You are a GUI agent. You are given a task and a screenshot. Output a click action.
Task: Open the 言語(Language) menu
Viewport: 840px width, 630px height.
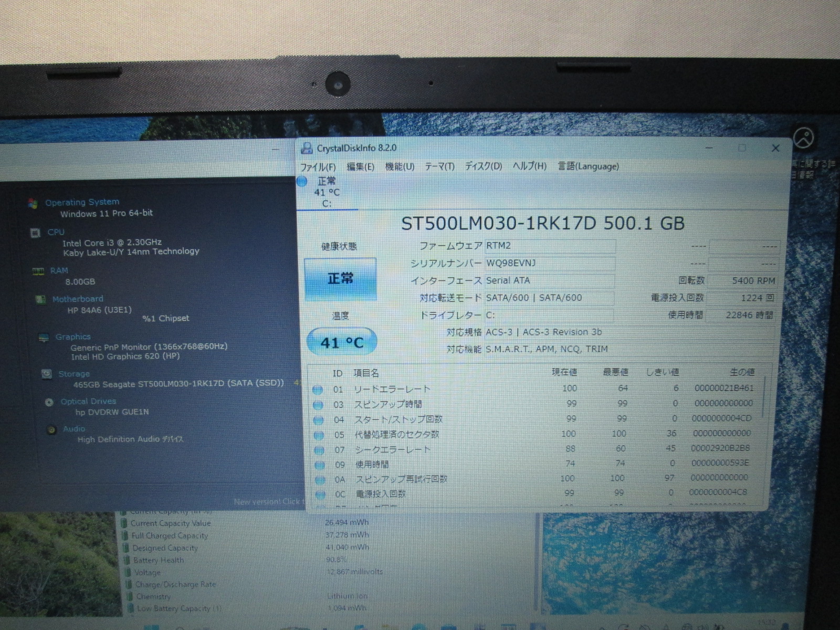(x=588, y=166)
